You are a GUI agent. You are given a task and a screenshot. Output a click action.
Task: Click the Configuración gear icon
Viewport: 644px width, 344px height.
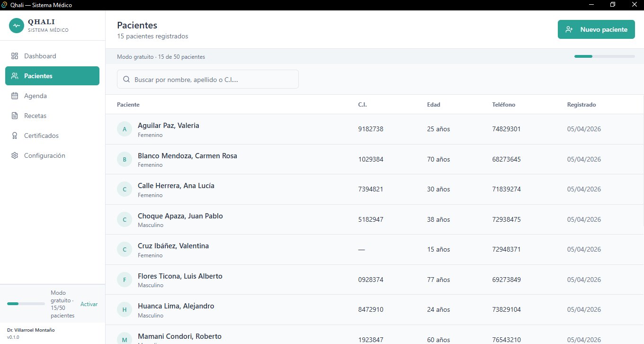15,155
